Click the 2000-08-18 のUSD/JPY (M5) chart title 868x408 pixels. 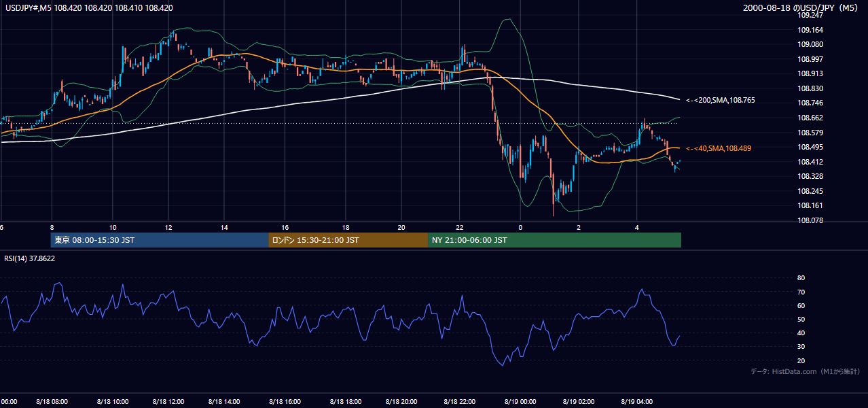pos(801,8)
